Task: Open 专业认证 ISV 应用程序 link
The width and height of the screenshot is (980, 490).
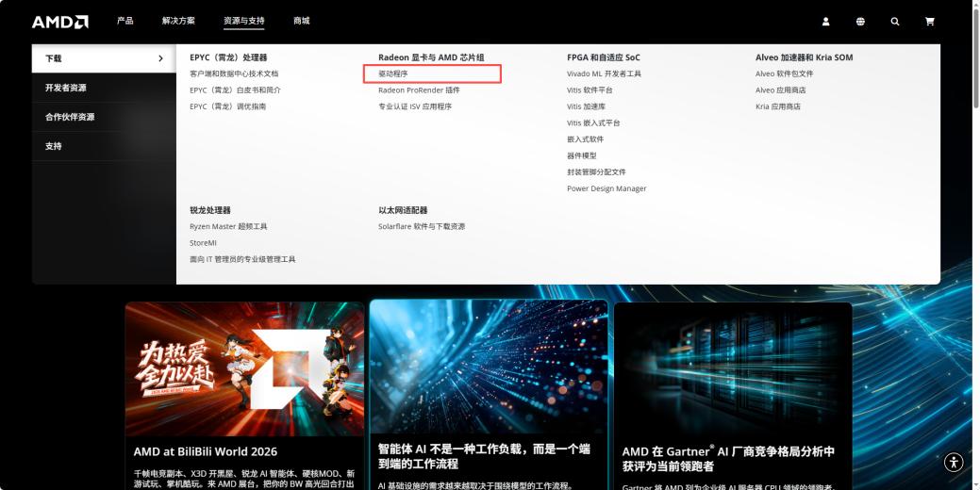Action: coord(415,106)
